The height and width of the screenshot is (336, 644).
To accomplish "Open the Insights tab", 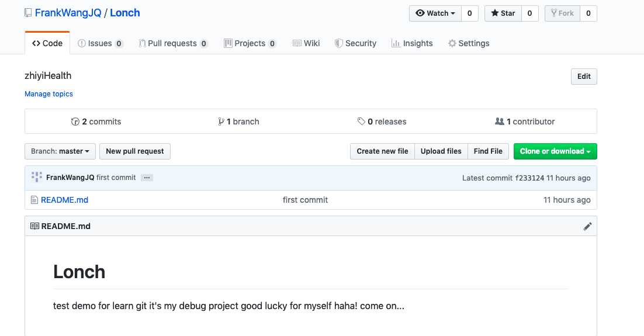I will point(412,43).
